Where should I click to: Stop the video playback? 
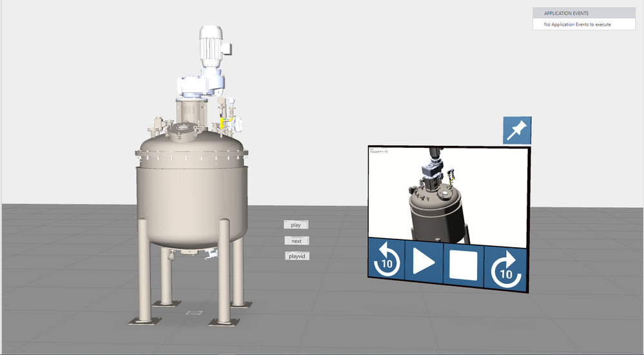coord(463,266)
